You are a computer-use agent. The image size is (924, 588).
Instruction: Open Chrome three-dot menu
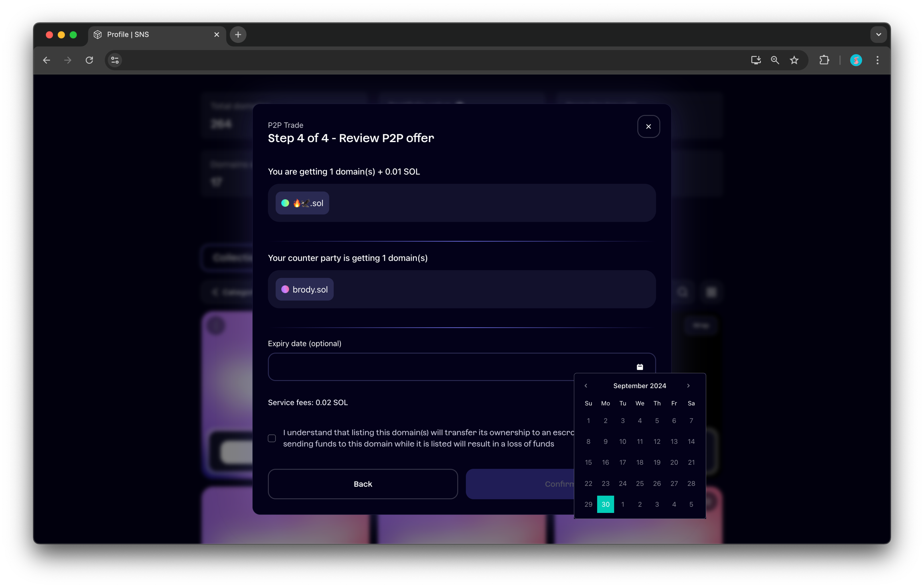[877, 60]
